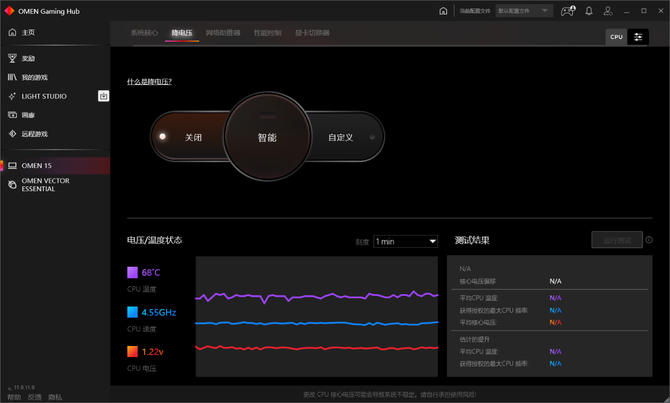Open the notifications bell
670x403 pixels.
(x=589, y=11)
